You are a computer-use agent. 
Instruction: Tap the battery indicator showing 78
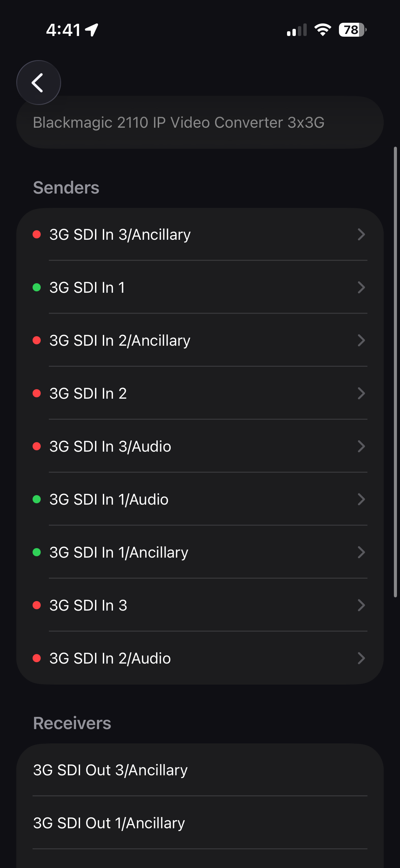352,30
